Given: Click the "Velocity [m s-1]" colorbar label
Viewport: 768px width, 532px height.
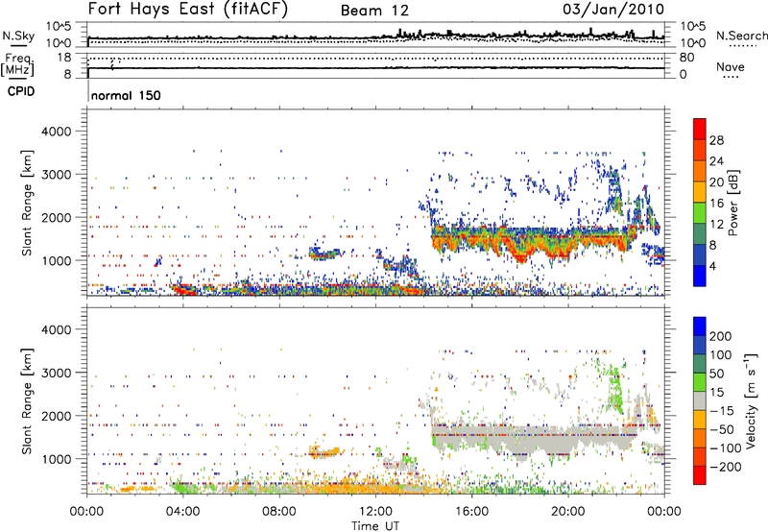Looking at the screenshot, I should click(x=750, y=400).
